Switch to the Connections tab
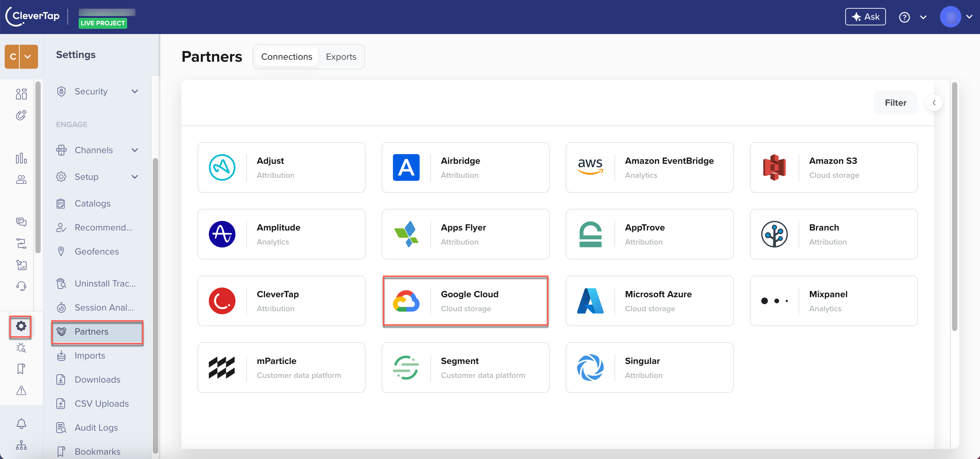 (x=287, y=57)
